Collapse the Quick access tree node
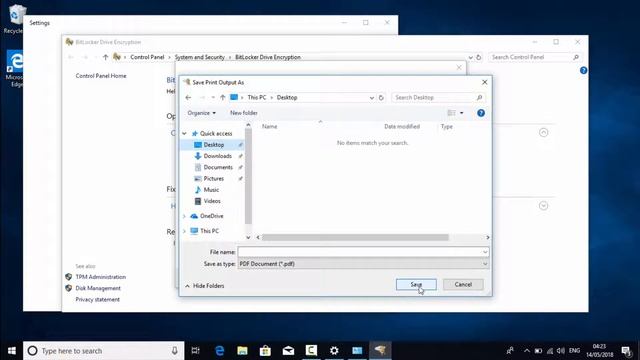 coord(184,133)
